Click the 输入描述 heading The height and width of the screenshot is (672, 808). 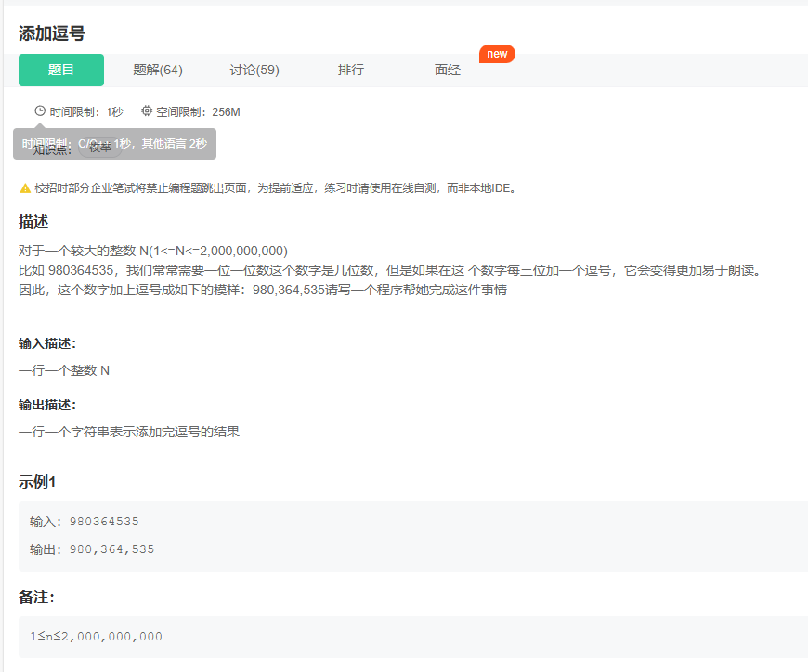[47, 344]
